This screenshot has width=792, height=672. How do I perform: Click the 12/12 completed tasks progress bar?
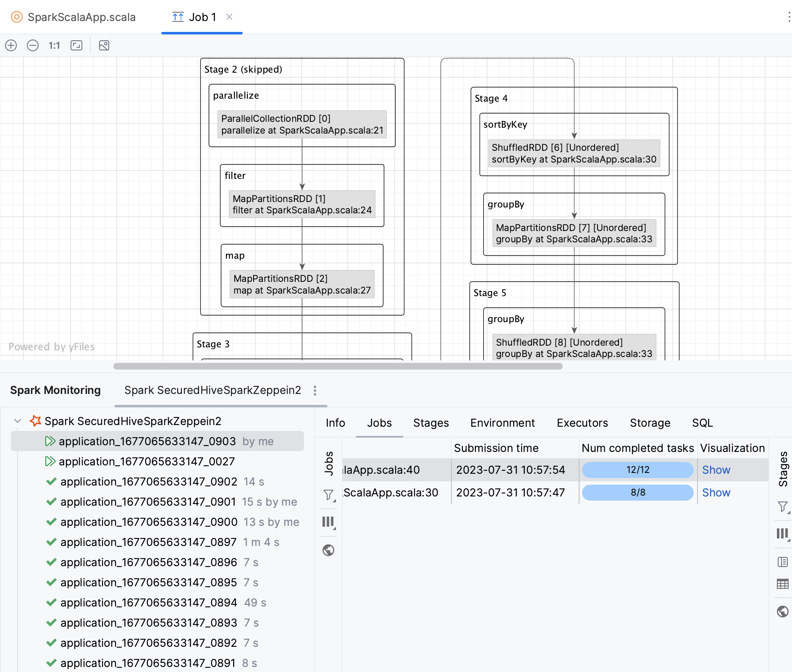click(637, 470)
